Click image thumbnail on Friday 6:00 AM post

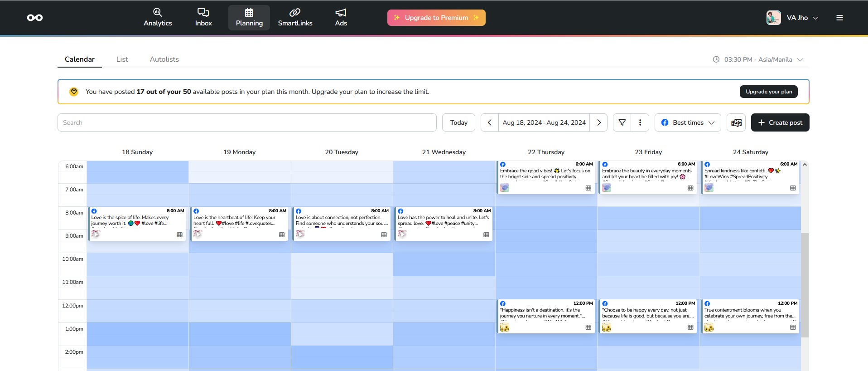click(x=607, y=188)
